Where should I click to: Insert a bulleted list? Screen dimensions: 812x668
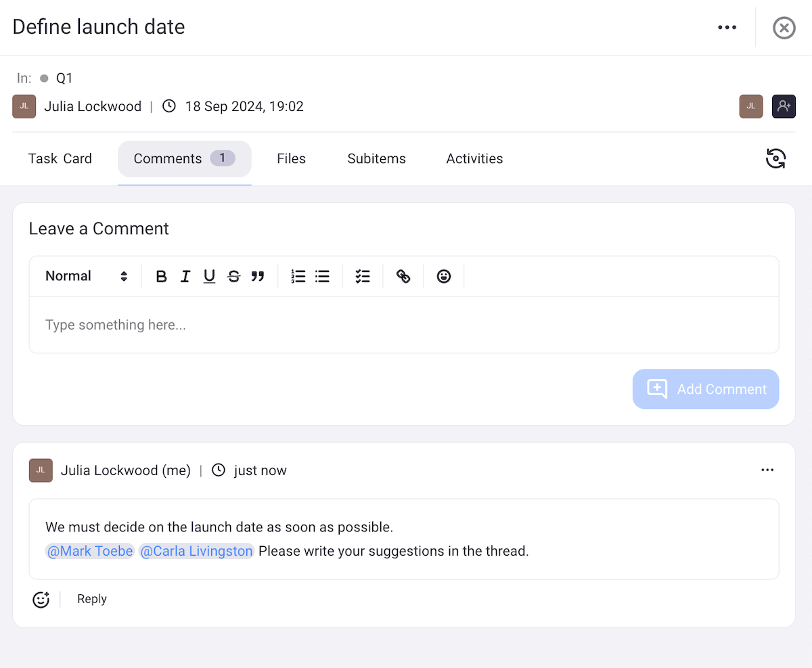tap(323, 276)
